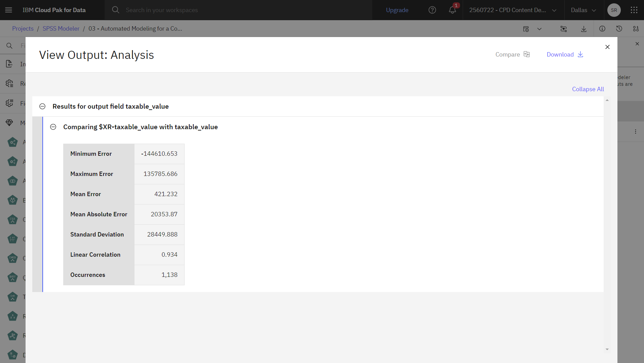This screenshot has height=363, width=644.
Task: Open the information panel icon
Action: click(x=602, y=29)
